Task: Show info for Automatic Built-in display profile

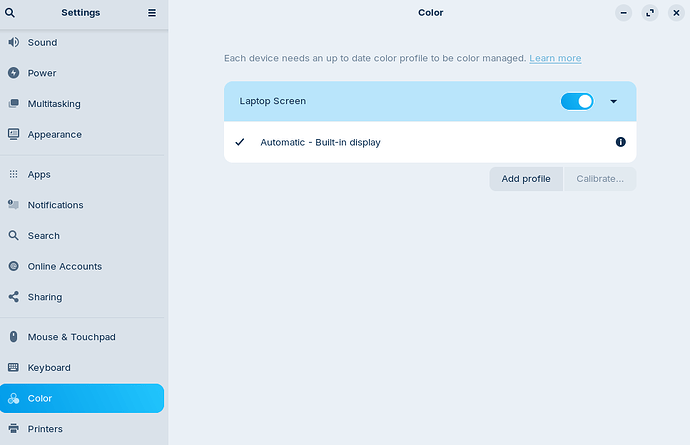Action: 620,142
